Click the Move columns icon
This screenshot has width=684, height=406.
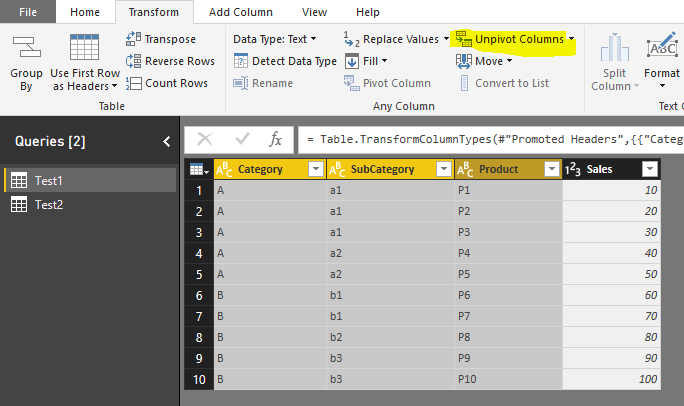pos(464,61)
